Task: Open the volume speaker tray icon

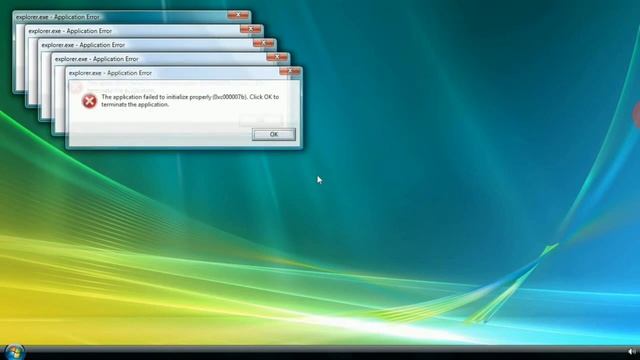Action: (631, 352)
